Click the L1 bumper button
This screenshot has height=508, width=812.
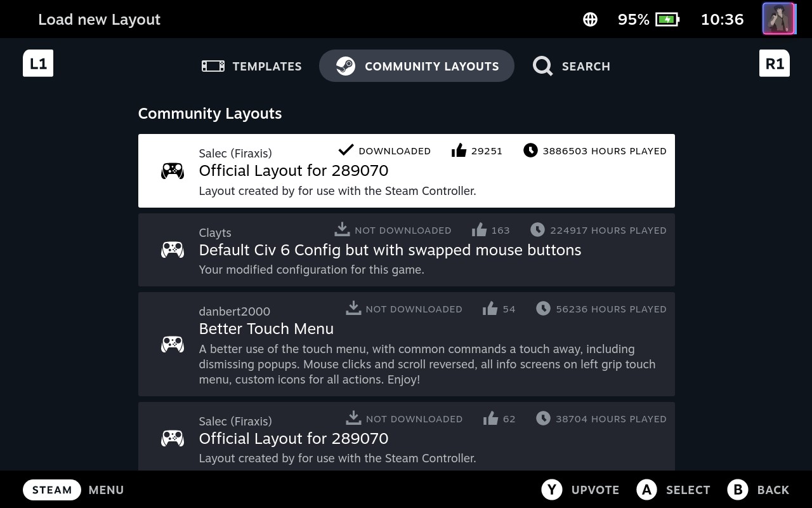[38, 63]
